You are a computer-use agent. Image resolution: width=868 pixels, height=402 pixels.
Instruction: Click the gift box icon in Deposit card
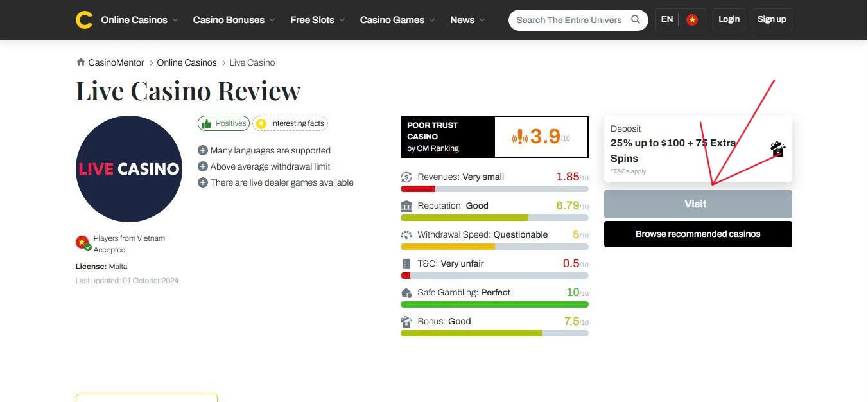pos(778,149)
